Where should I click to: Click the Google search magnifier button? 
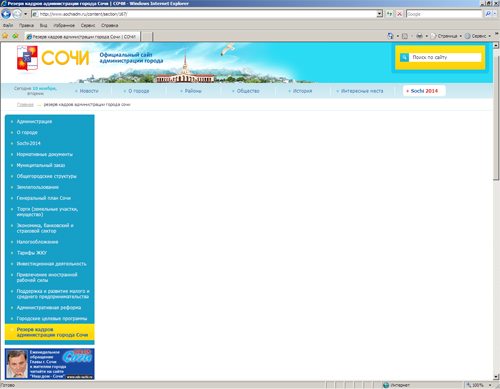click(488, 14)
